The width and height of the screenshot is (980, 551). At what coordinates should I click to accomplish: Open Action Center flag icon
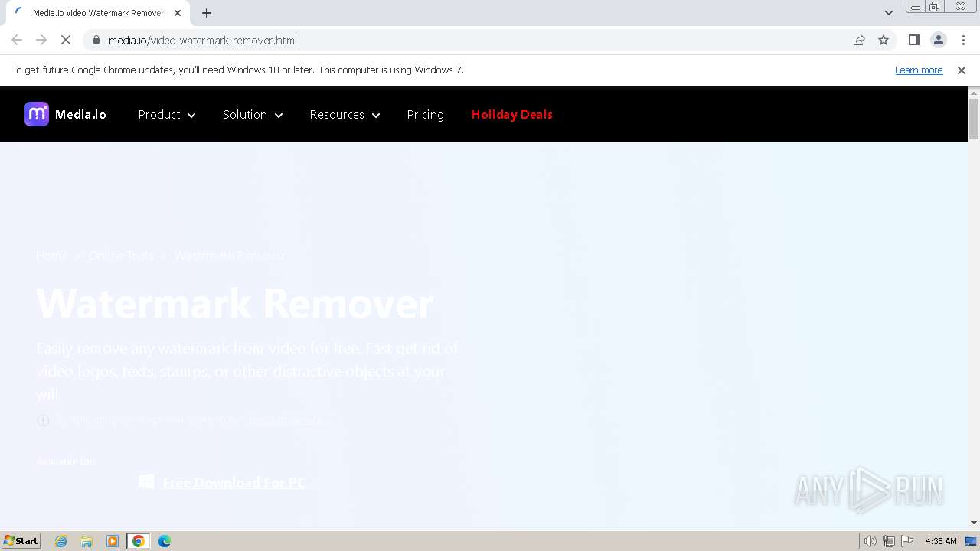pyautogui.click(x=907, y=541)
